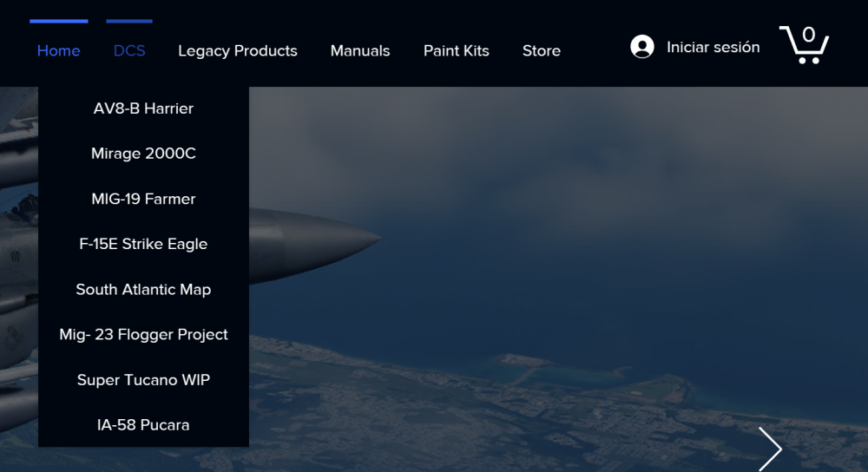Open South Atlantic Map entry

click(x=143, y=290)
